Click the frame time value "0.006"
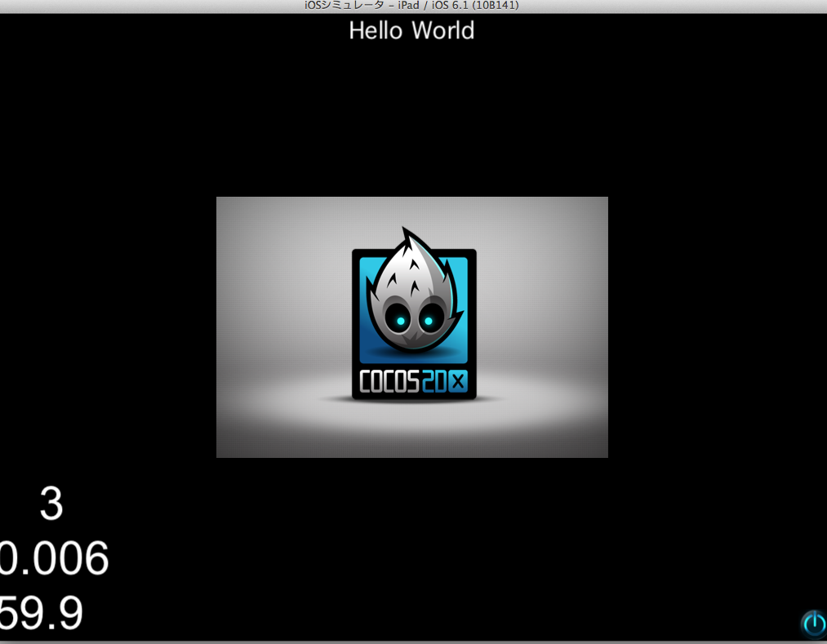Screen dimensions: 827x644 pyautogui.click(x=54, y=558)
